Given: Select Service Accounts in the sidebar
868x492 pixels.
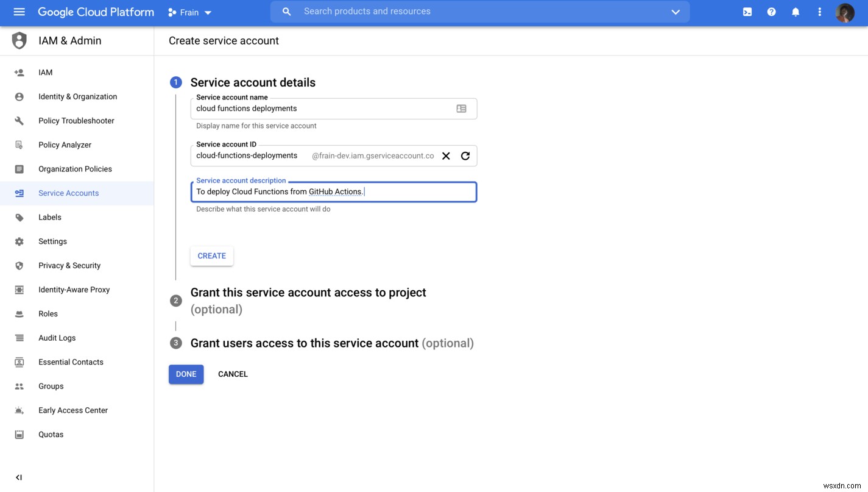Looking at the screenshot, I should 68,193.
